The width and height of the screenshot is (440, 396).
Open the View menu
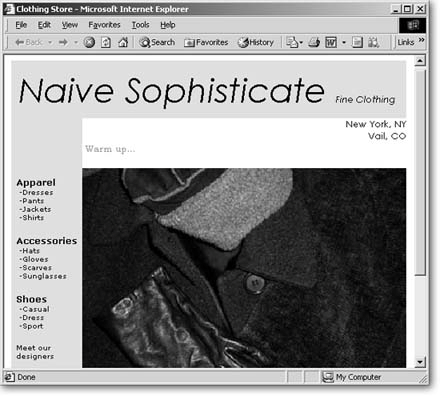pyautogui.click(x=70, y=25)
